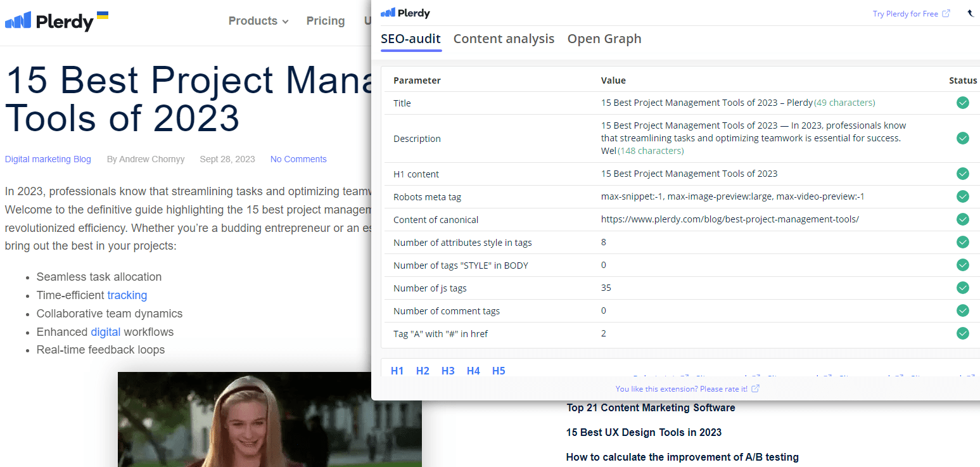
Task: Click the status check for comment tags
Action: (963, 310)
